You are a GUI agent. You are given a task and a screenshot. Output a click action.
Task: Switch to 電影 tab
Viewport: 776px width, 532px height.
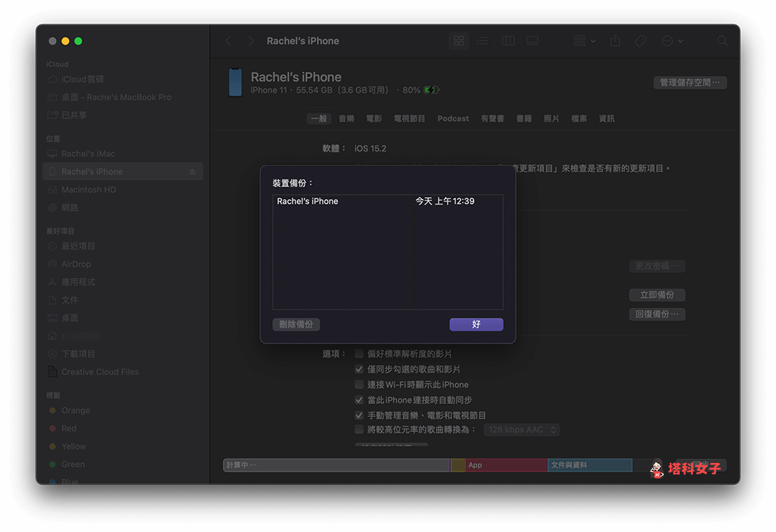[374, 119]
